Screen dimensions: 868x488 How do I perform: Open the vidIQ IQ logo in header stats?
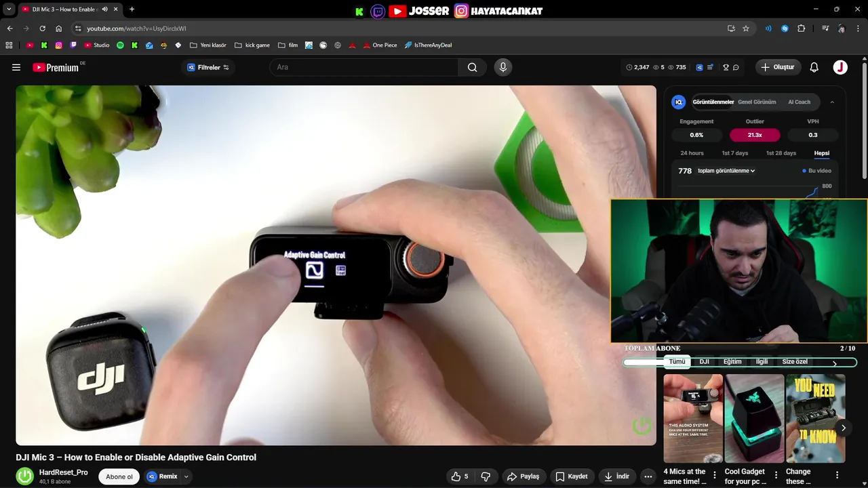pyautogui.click(x=699, y=67)
